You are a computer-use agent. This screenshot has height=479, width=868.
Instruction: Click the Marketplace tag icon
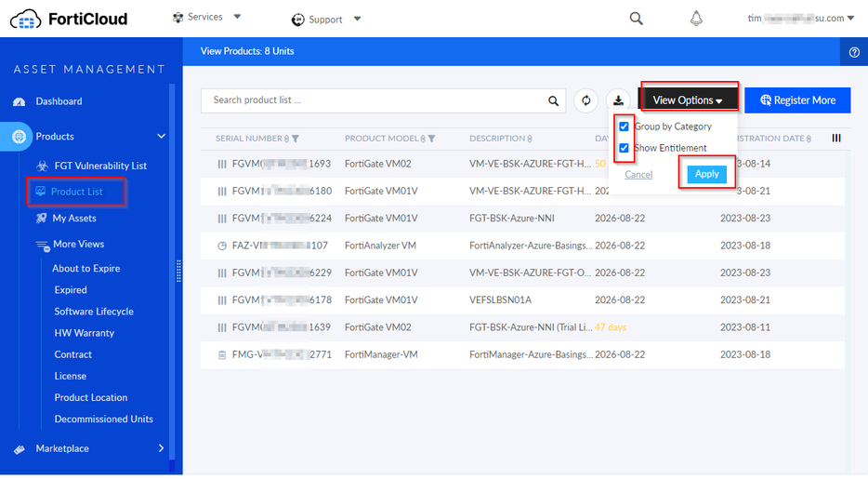tap(20, 449)
